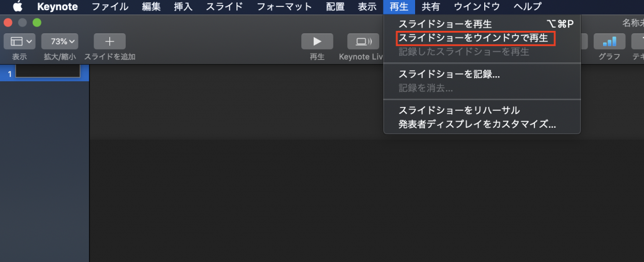The width and height of the screenshot is (644, 262).
Task: Open the 表示 view layout dropdown
Action: (x=19, y=42)
